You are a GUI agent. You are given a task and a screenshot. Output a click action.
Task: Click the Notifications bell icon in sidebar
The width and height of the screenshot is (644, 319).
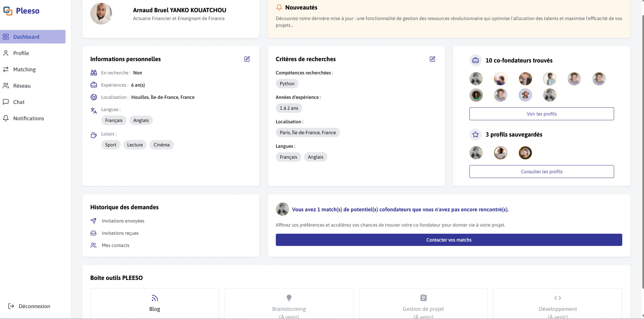point(6,118)
